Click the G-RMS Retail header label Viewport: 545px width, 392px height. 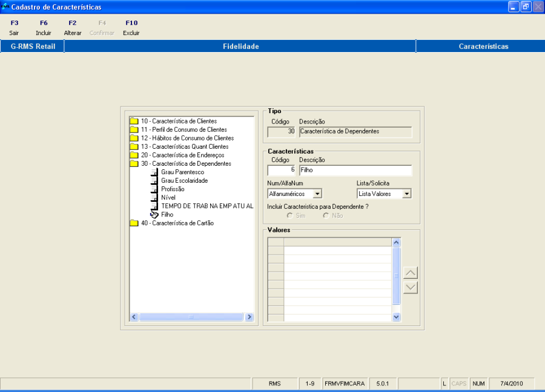pos(33,46)
